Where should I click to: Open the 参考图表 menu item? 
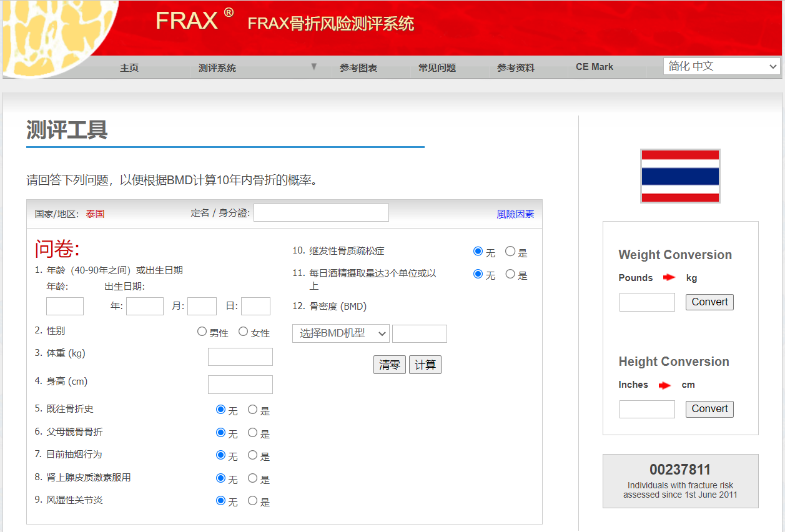coord(358,68)
